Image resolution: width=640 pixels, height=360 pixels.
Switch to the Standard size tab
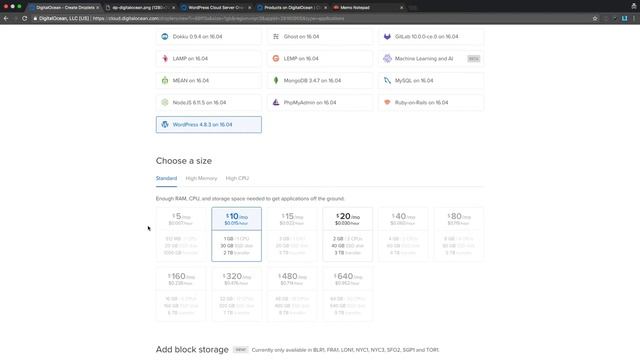(166, 178)
